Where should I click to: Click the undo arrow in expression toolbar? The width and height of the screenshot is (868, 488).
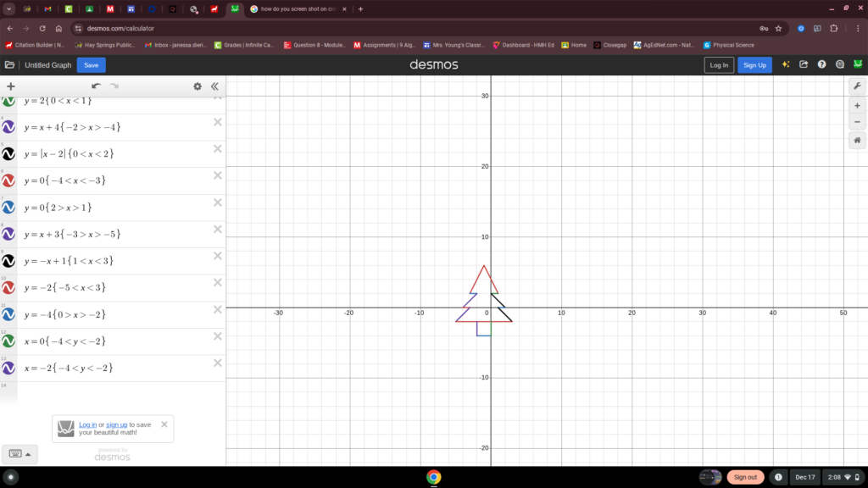coord(96,86)
